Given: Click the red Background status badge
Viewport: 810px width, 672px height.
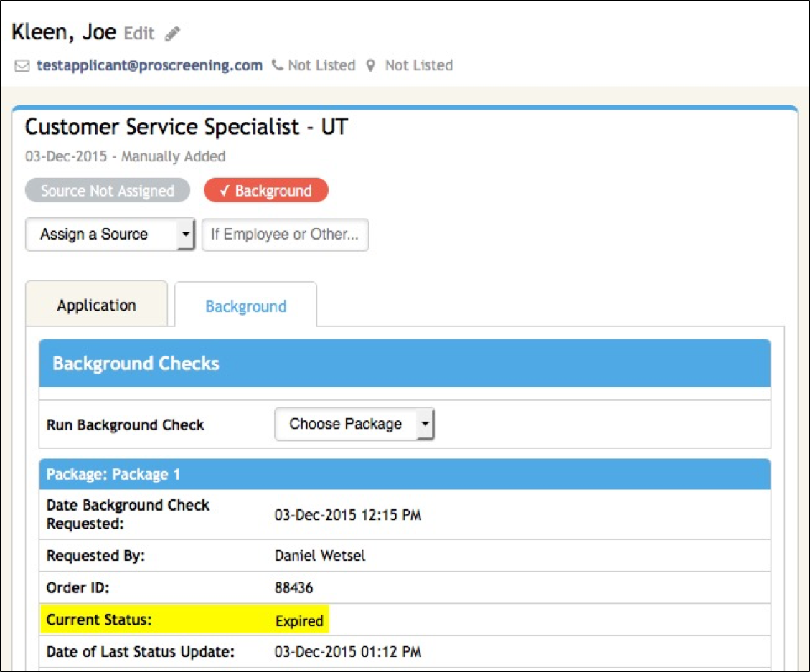Looking at the screenshot, I should point(266,190).
